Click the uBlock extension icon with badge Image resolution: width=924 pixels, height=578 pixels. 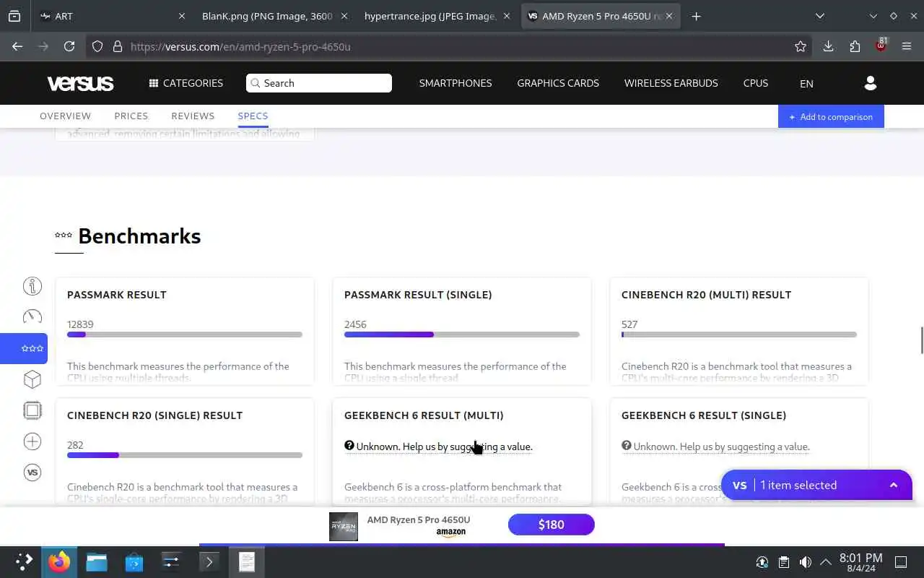(x=881, y=46)
